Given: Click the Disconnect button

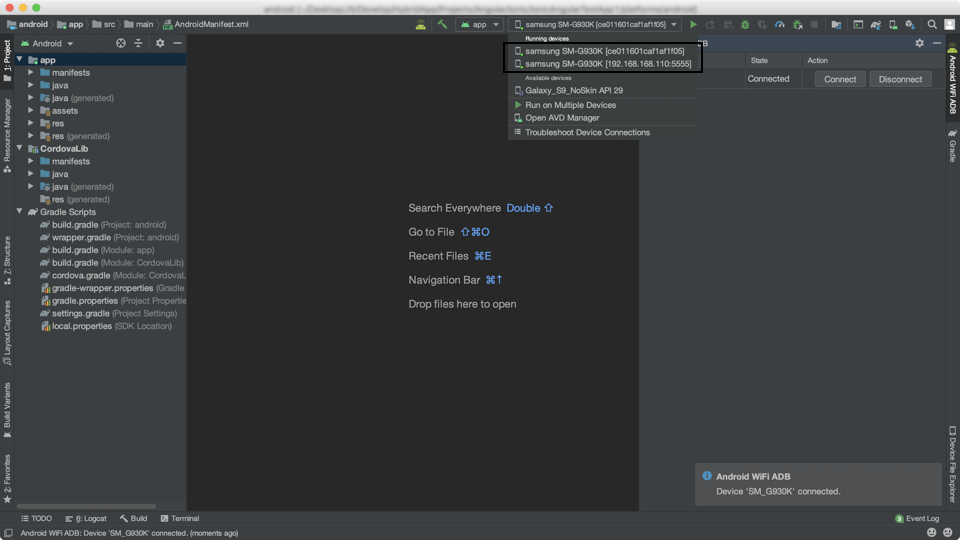Looking at the screenshot, I should [900, 79].
